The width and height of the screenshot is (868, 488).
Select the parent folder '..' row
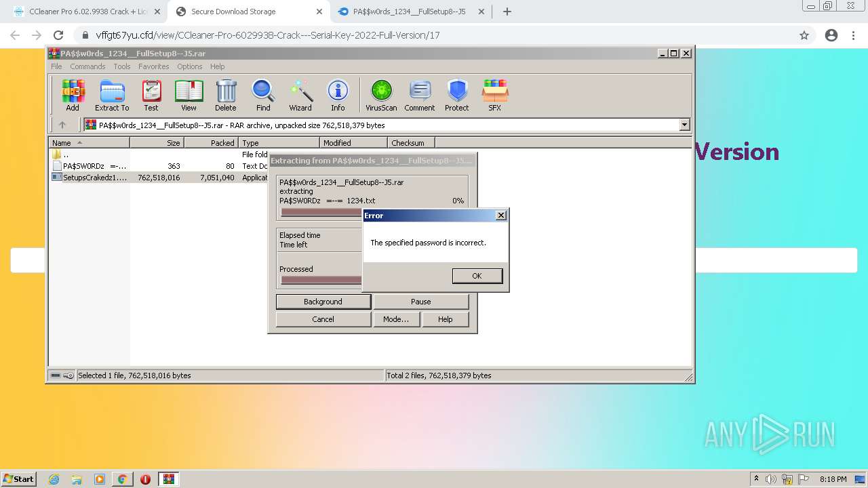tap(159, 155)
